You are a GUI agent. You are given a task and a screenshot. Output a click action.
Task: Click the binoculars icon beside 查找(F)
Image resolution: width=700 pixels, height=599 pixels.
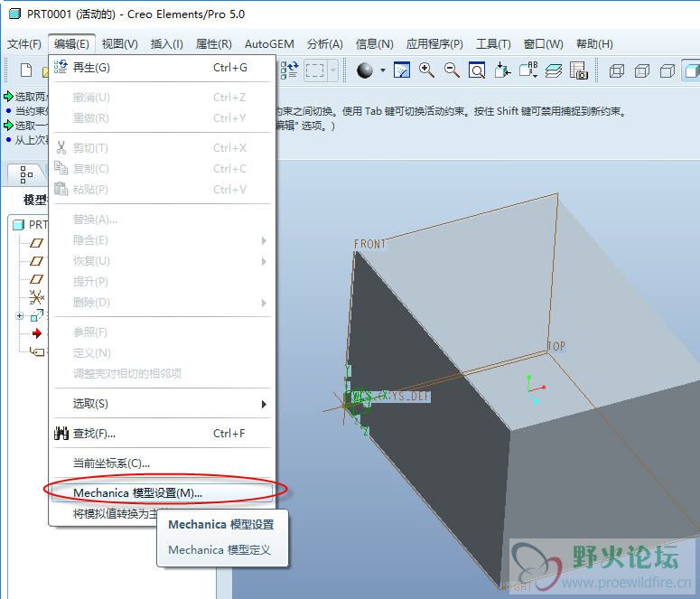click(61, 434)
